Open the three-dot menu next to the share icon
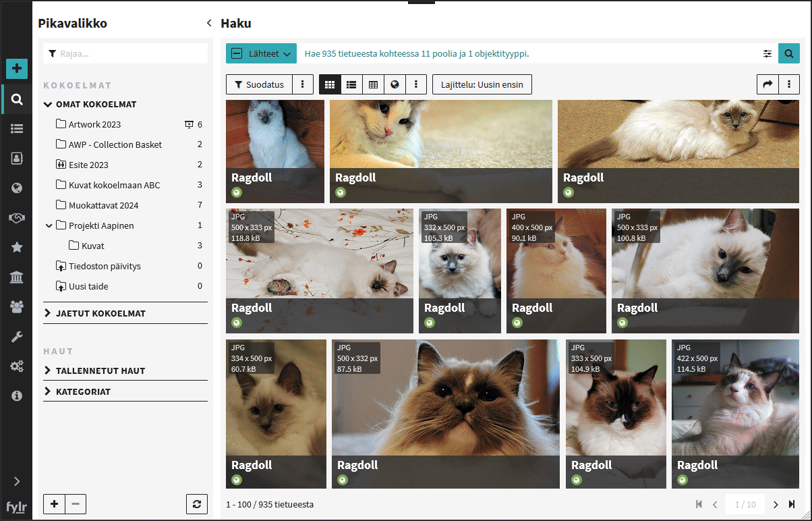Viewport: 812px width, 521px height. (x=789, y=84)
